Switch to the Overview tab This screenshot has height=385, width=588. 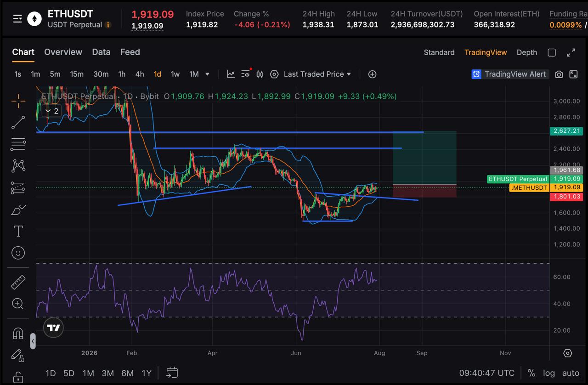pyautogui.click(x=63, y=52)
